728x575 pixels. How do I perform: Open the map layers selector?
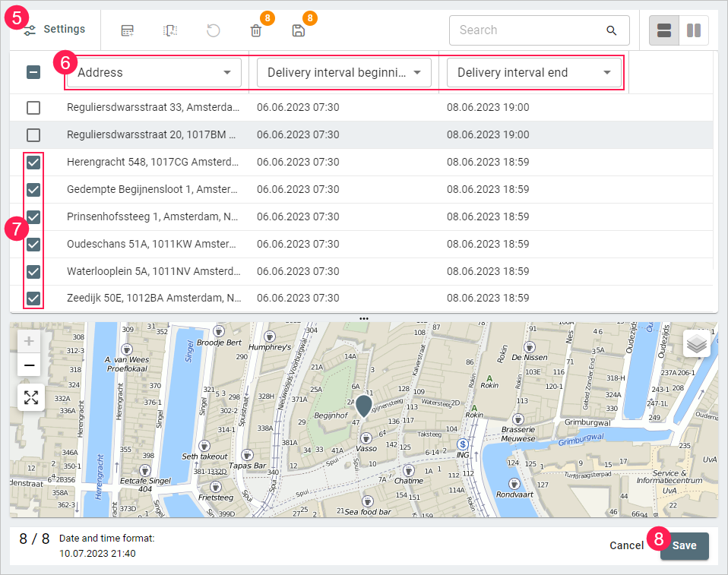tap(696, 343)
